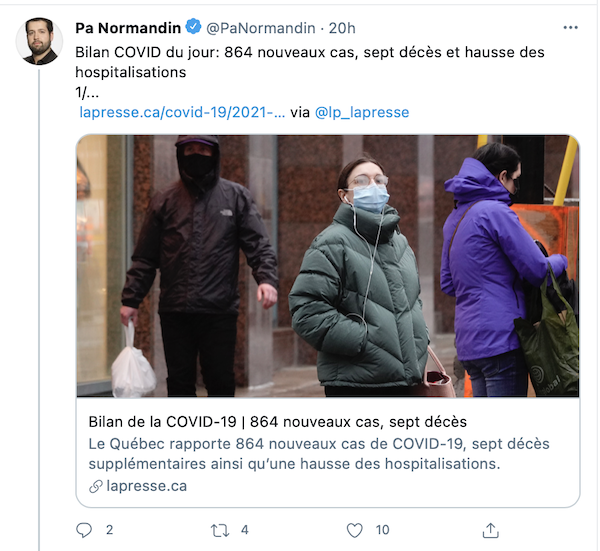This screenshot has width=600, height=551.
Task: Click the like count 10
Action: [x=382, y=530]
